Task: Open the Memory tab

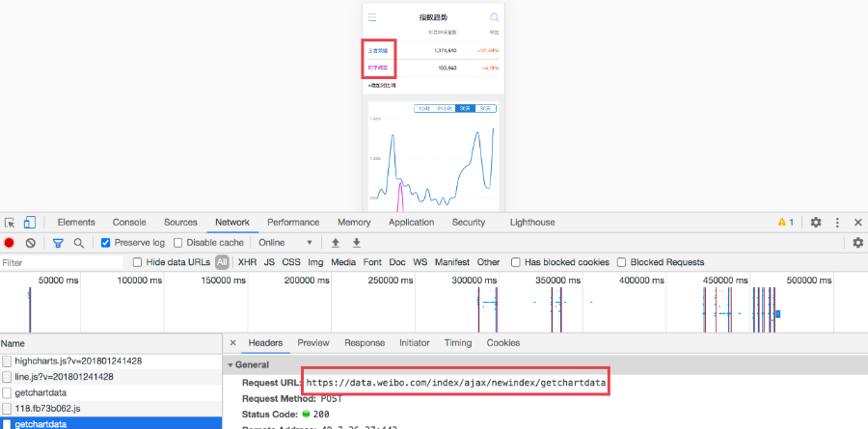Action: [x=354, y=223]
